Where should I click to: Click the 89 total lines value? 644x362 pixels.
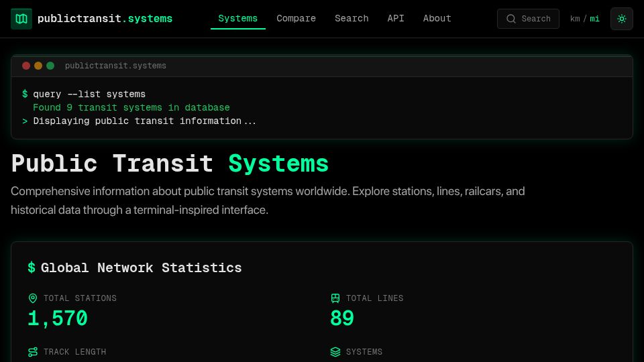(x=342, y=318)
